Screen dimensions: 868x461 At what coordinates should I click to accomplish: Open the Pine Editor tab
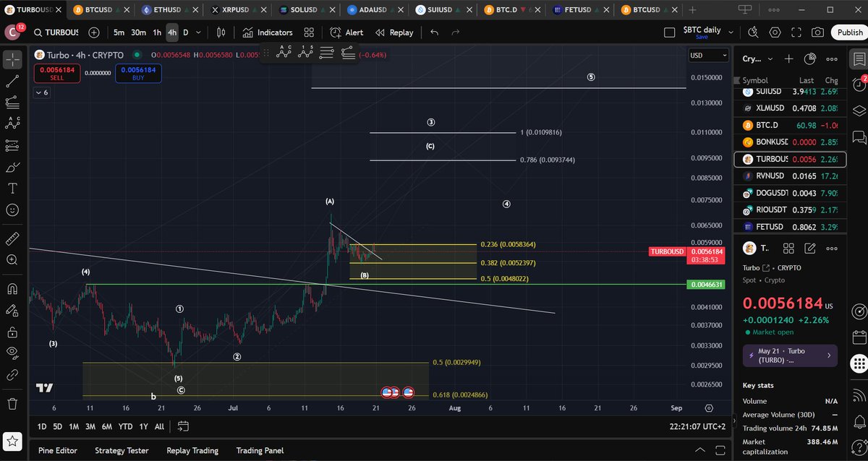click(x=58, y=451)
